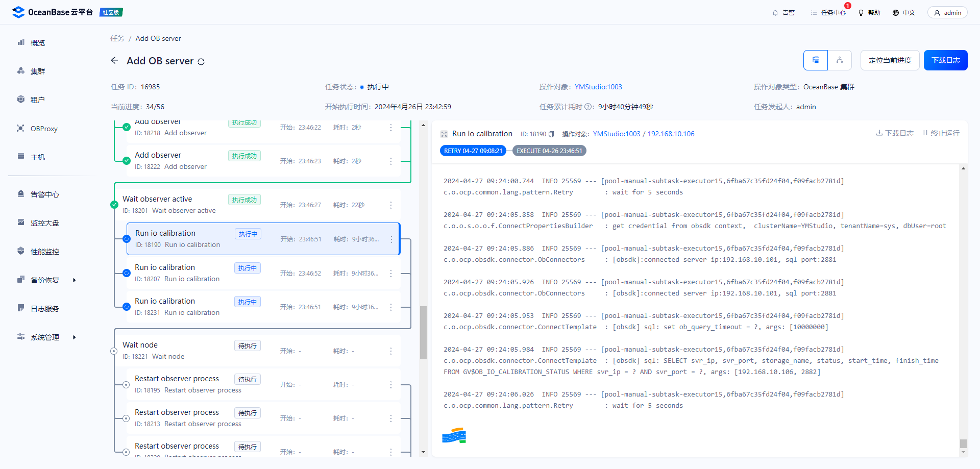The width and height of the screenshot is (980, 469).
Task: Open the 192.168.10.106 host link
Action: coord(671,134)
